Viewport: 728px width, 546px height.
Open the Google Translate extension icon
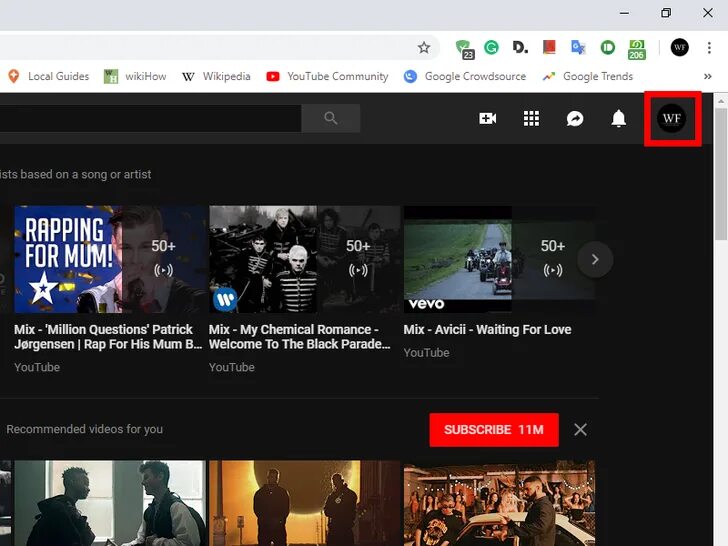pos(578,47)
